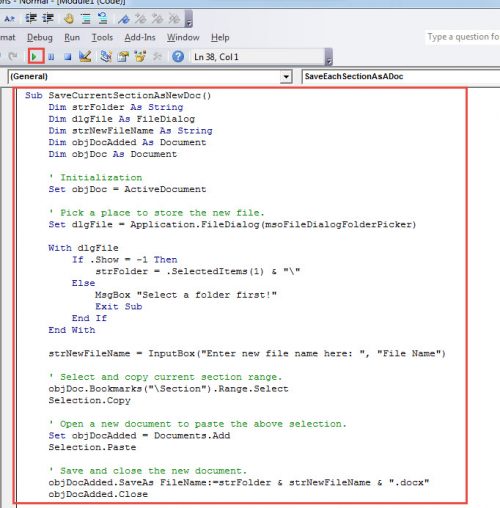500x508 pixels.
Task: Place cursor on the Selection.Copy code line
Action: pos(89,400)
